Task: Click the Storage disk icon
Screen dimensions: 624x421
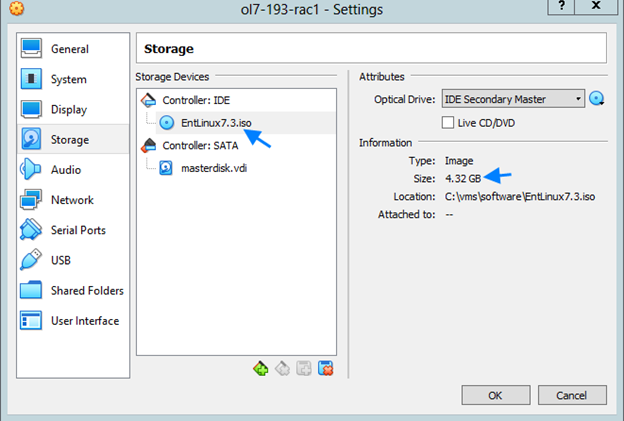Action: (x=31, y=139)
